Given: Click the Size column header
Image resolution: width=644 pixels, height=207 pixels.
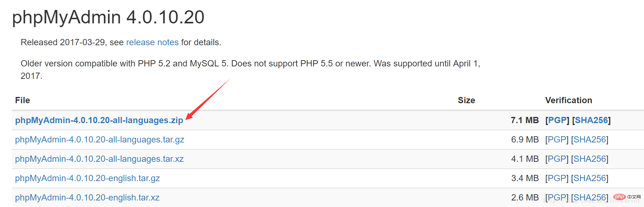Looking at the screenshot, I should (x=466, y=100).
